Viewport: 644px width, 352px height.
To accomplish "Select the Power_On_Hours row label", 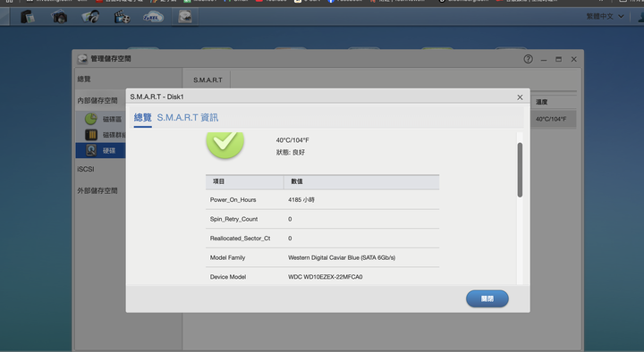I will pyautogui.click(x=233, y=200).
